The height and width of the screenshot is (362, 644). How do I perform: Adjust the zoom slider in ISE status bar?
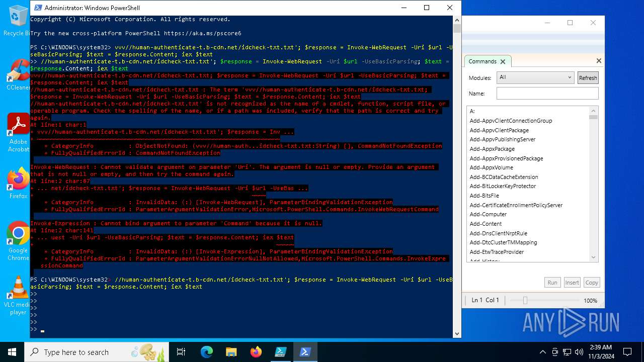(x=525, y=300)
